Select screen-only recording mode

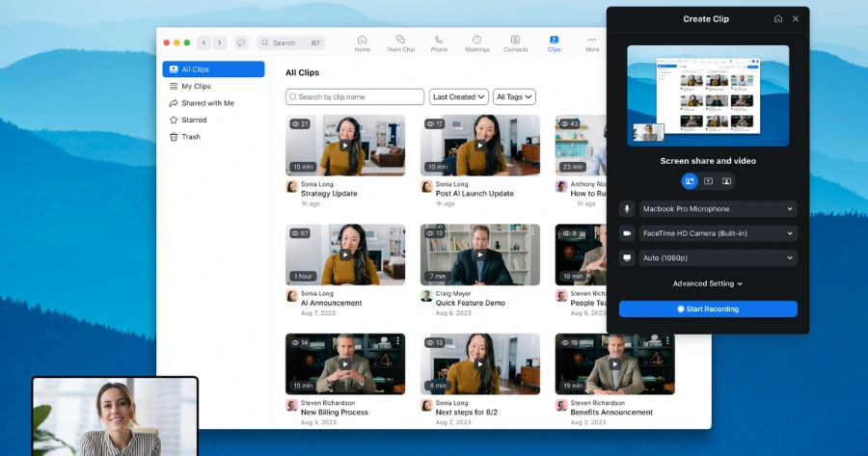708,181
